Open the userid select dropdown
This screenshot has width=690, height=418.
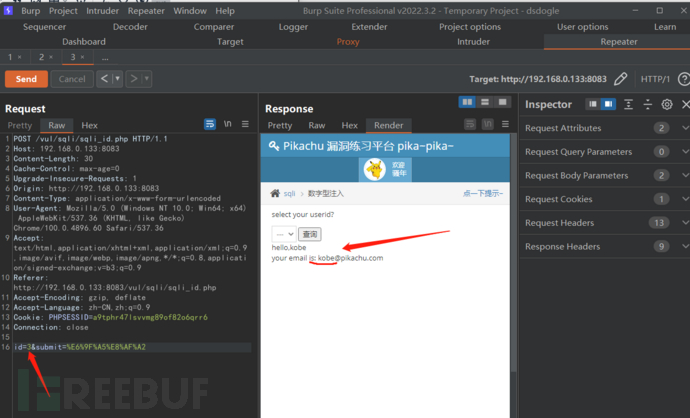pos(284,234)
